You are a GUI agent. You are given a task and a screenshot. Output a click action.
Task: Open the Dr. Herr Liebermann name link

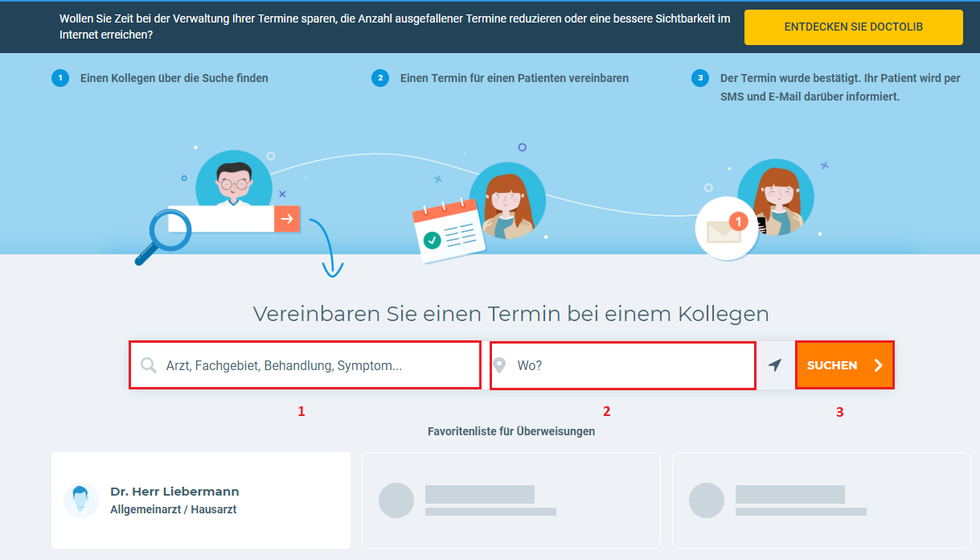(x=174, y=492)
